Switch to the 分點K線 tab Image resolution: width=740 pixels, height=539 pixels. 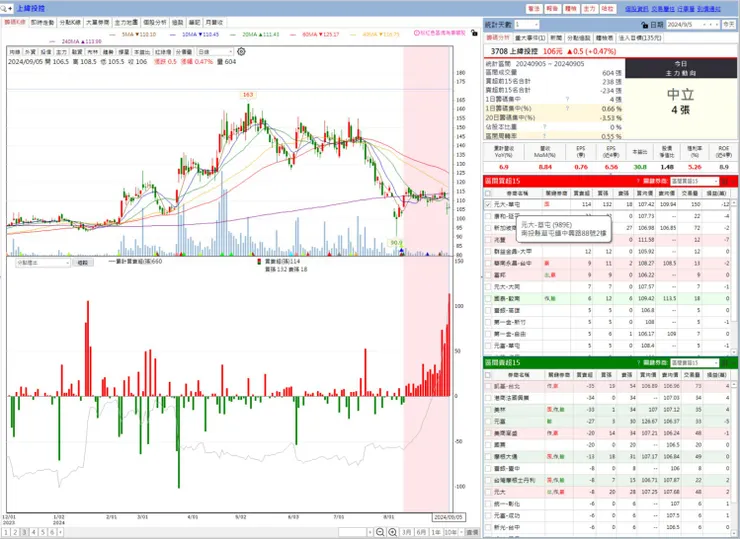[70, 22]
